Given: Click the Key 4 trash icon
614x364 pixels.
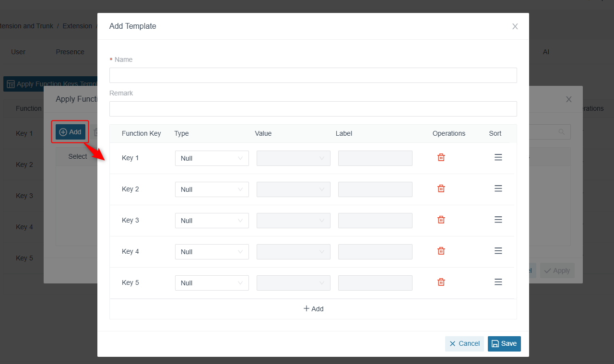Looking at the screenshot, I should tap(441, 251).
